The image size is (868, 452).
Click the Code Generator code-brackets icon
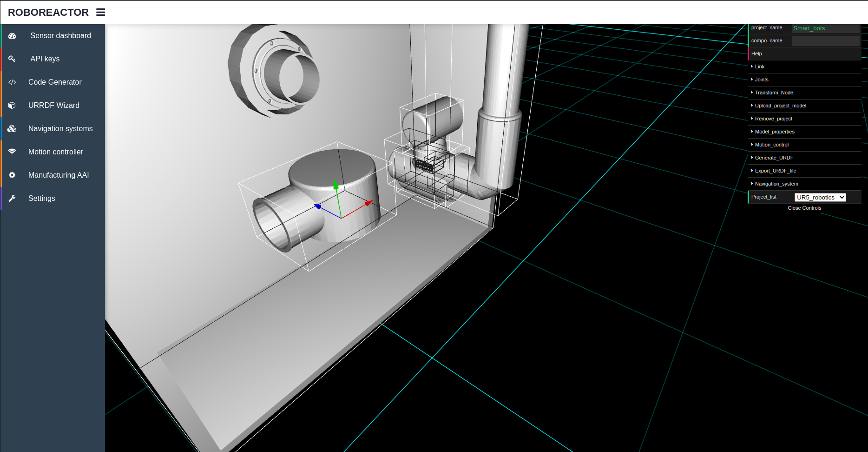(12, 82)
